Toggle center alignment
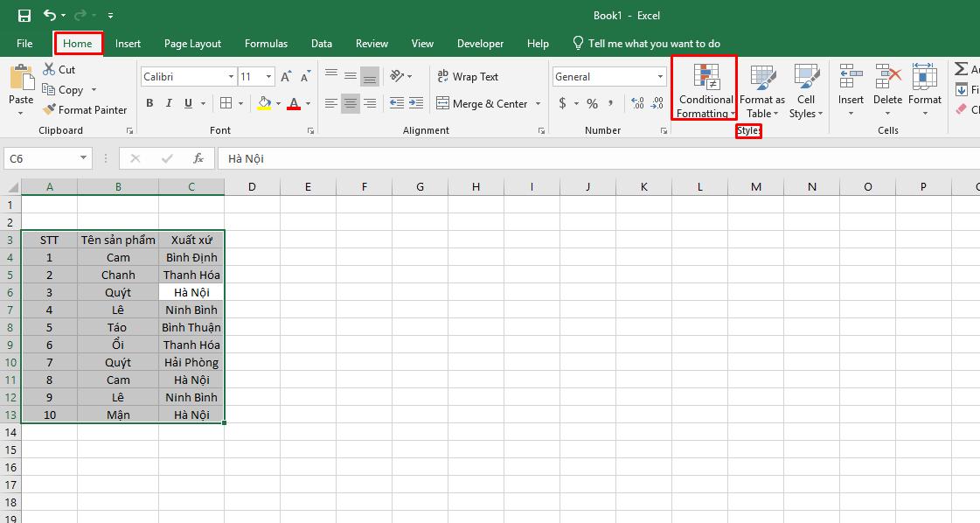Screen dimensions: 980x523 (x=350, y=103)
